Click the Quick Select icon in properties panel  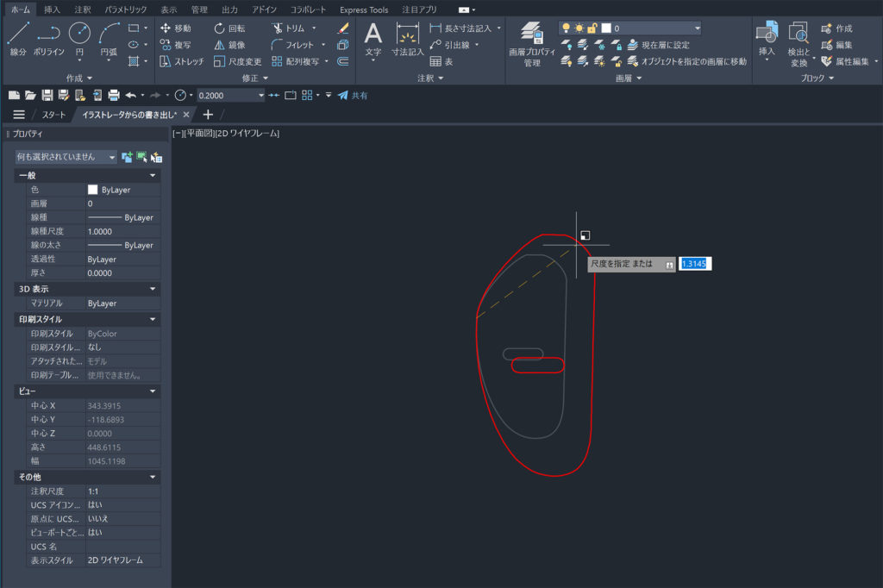pyautogui.click(x=156, y=157)
